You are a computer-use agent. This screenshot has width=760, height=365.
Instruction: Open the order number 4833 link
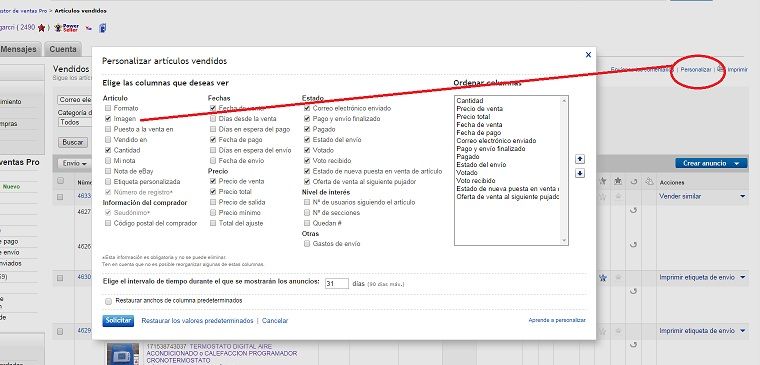click(x=84, y=196)
